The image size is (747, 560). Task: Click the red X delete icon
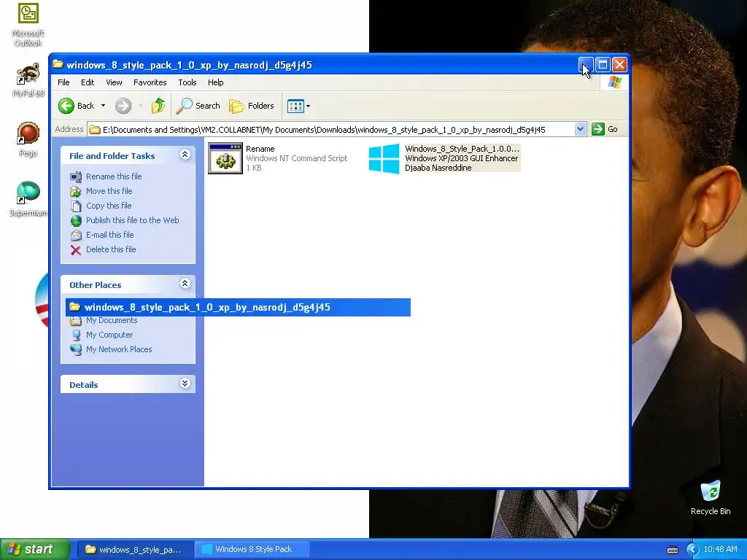76,250
